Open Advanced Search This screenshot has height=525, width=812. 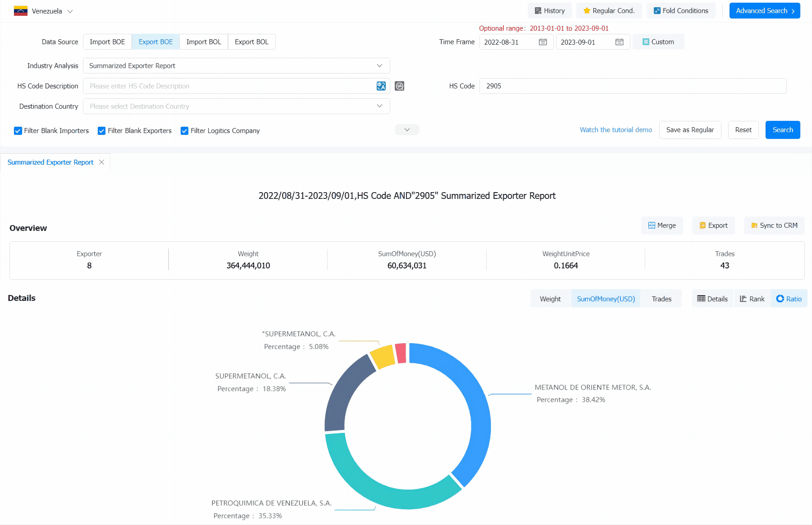[x=765, y=11]
